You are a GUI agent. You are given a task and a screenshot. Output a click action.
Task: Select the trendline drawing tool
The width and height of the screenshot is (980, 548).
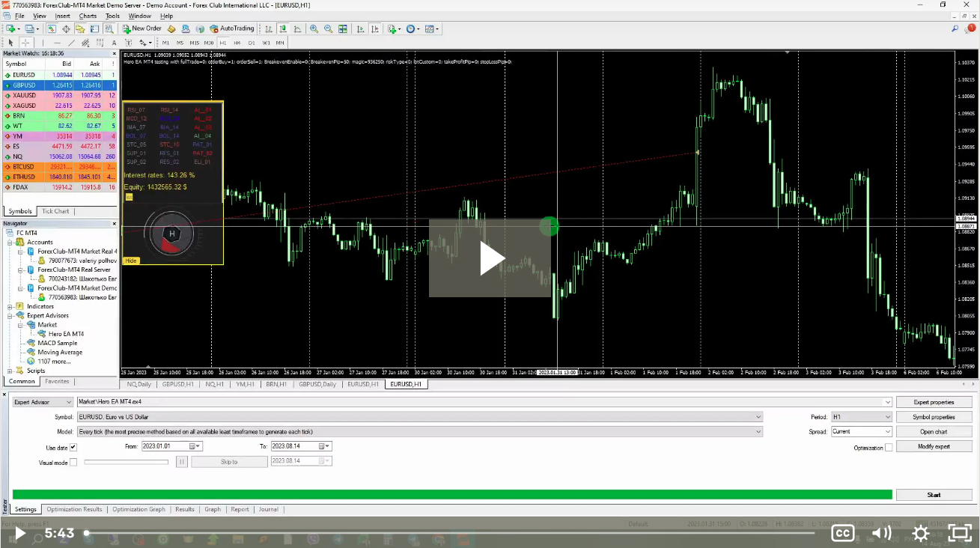[71, 43]
